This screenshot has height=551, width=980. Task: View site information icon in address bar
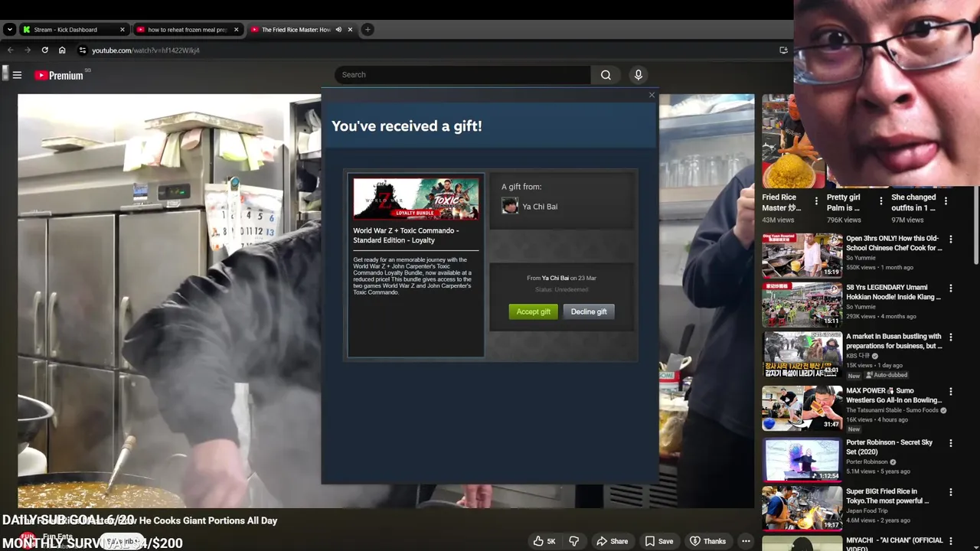click(83, 50)
